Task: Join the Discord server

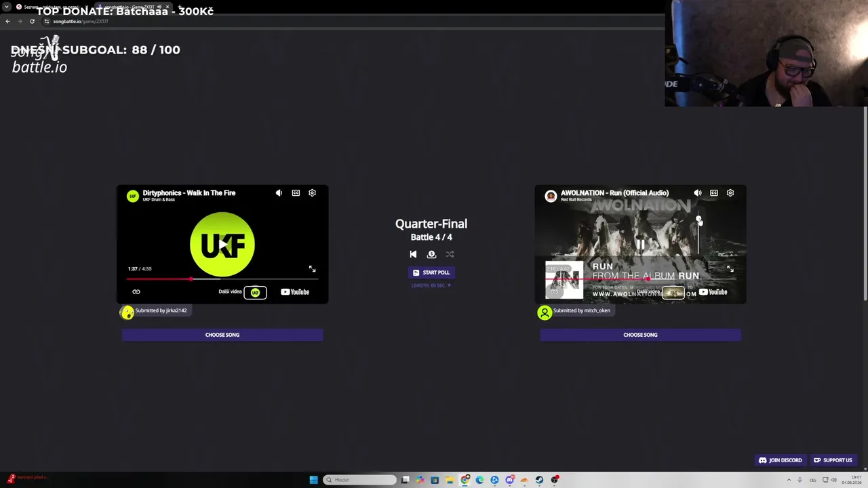Action: pos(781,460)
